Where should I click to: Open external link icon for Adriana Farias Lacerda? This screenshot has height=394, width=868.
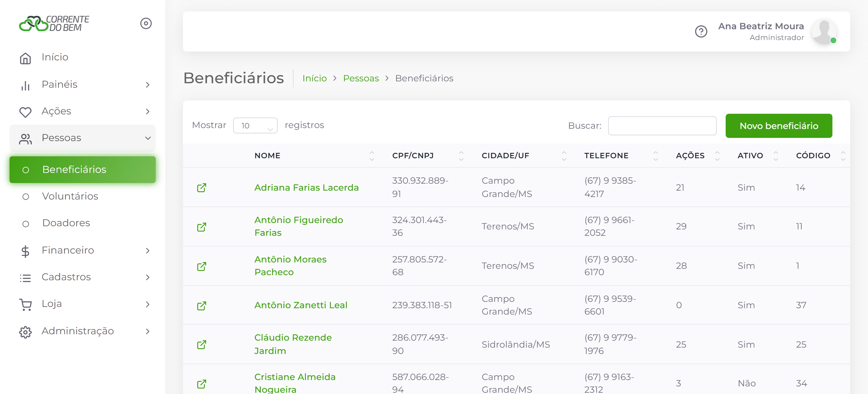pyautogui.click(x=201, y=187)
